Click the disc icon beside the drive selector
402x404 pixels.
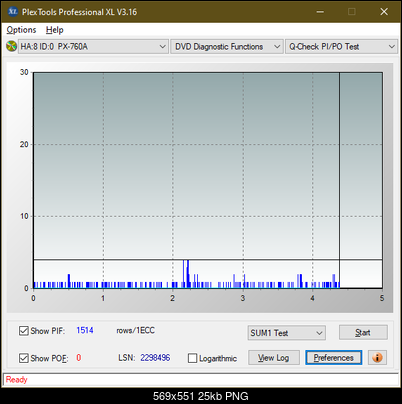point(11,46)
